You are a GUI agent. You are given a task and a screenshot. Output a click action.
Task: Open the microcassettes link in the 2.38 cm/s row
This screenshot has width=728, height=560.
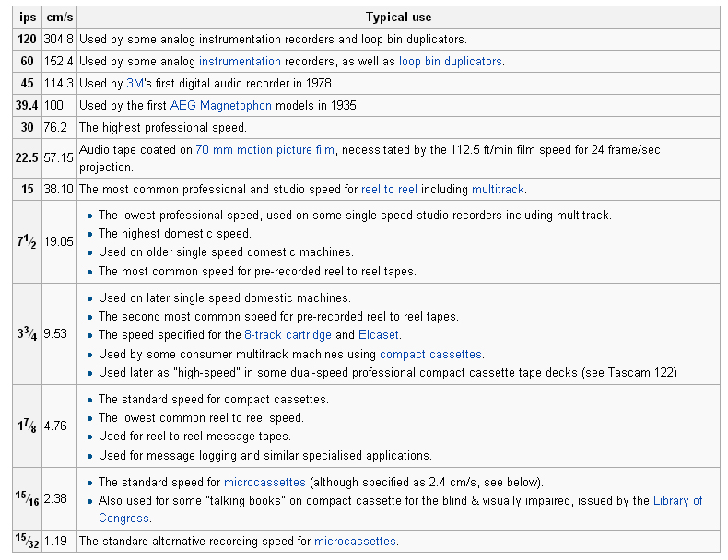point(266,483)
